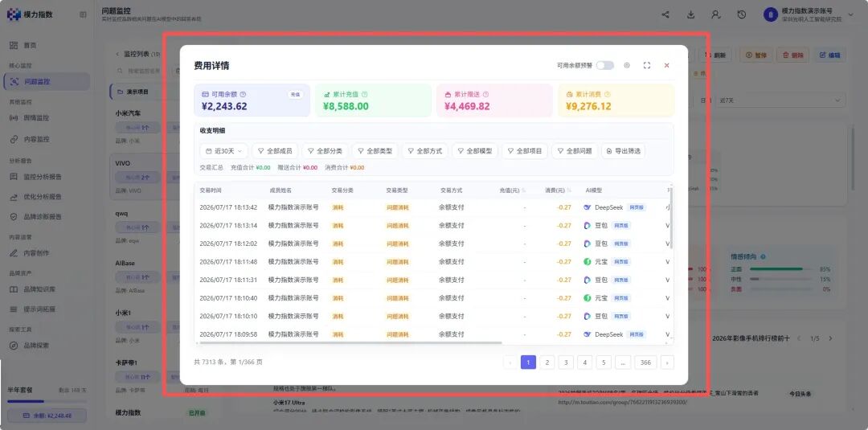
Task: Click the 充值 button in 可用余额 card
Action: point(296,95)
